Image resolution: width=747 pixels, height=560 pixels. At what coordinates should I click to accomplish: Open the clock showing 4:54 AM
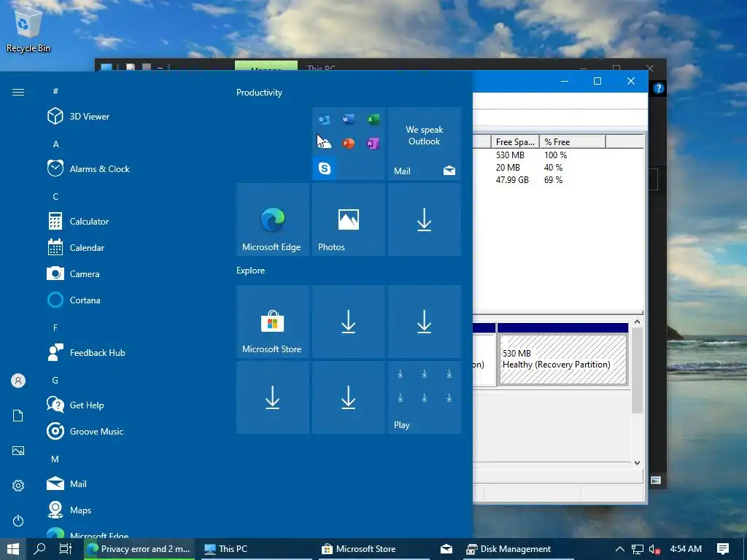[686, 549]
